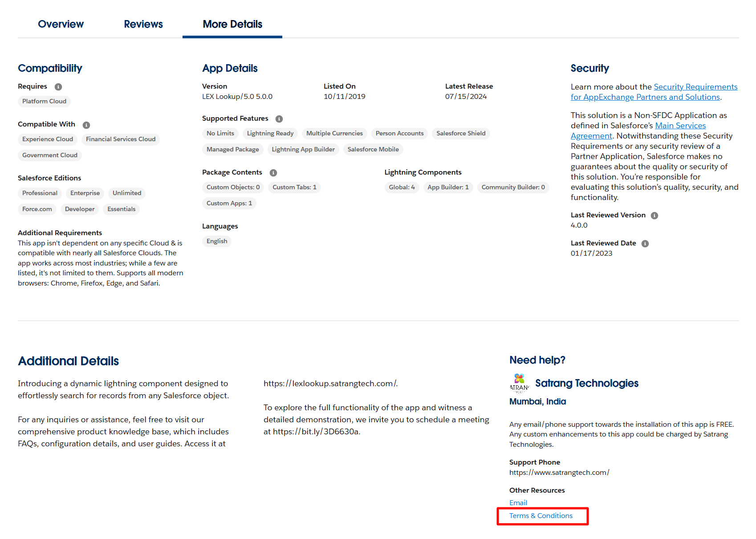Screen dimensions: 756x539
Task: Click the Satrang Technologies logo image
Action: pyautogui.click(x=519, y=383)
